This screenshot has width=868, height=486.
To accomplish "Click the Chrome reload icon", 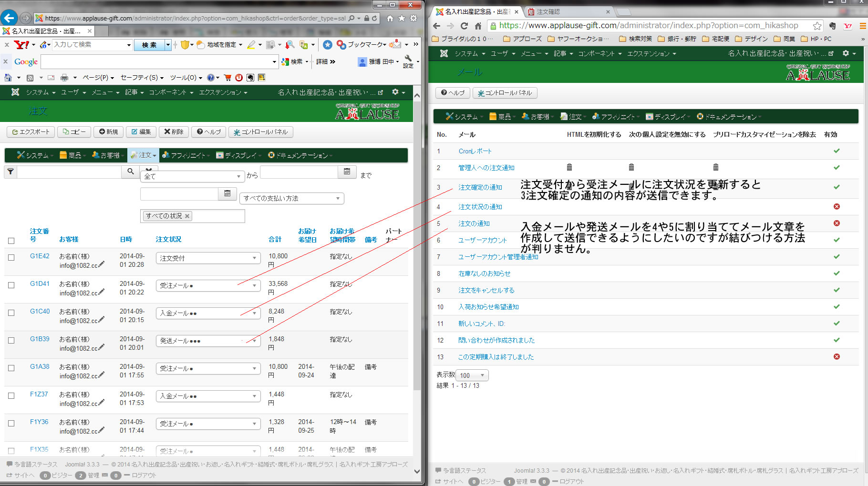I will (x=464, y=26).
